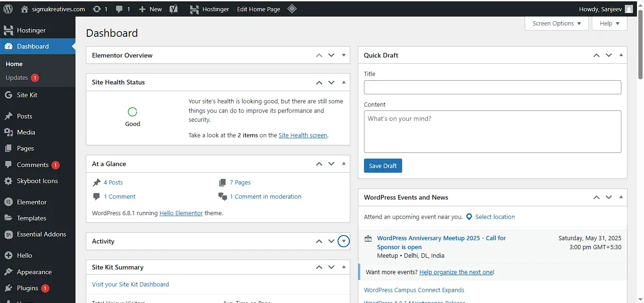Move the Activity panel down
The height and width of the screenshot is (303, 644).
tap(331, 241)
